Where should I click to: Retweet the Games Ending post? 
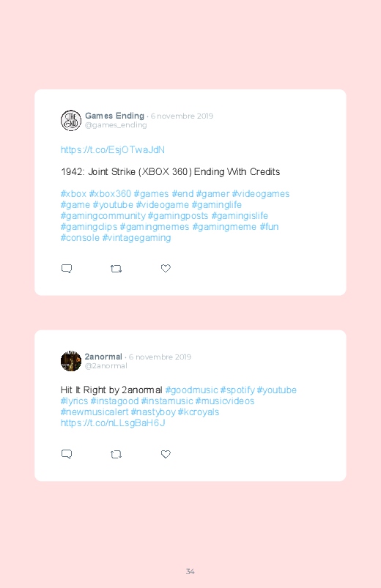116,269
